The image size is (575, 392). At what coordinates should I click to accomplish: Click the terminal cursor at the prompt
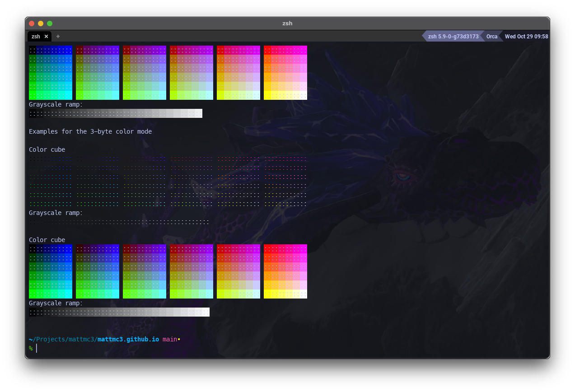(x=37, y=348)
